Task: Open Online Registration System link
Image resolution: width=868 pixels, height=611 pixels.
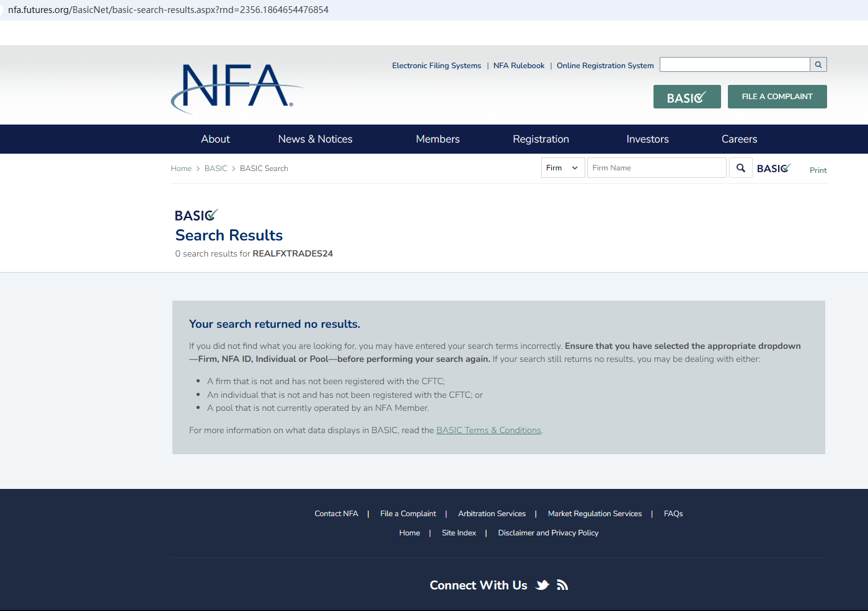Action: [605, 66]
